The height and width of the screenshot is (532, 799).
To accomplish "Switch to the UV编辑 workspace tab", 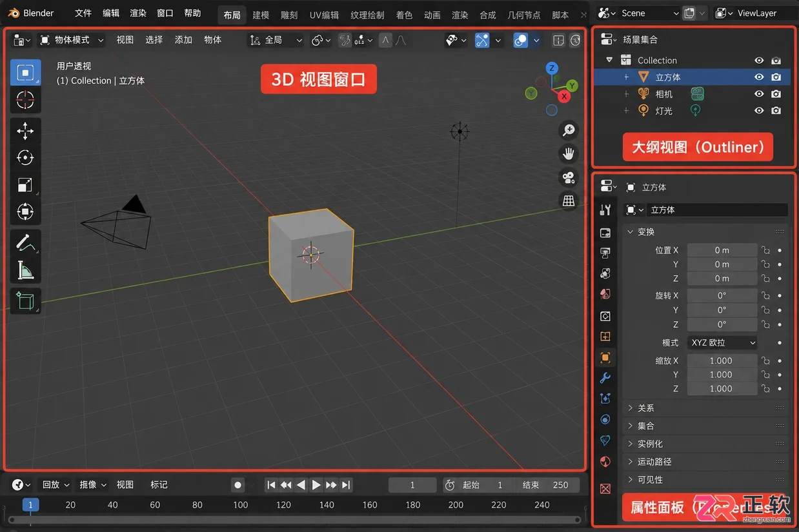I will tap(324, 15).
